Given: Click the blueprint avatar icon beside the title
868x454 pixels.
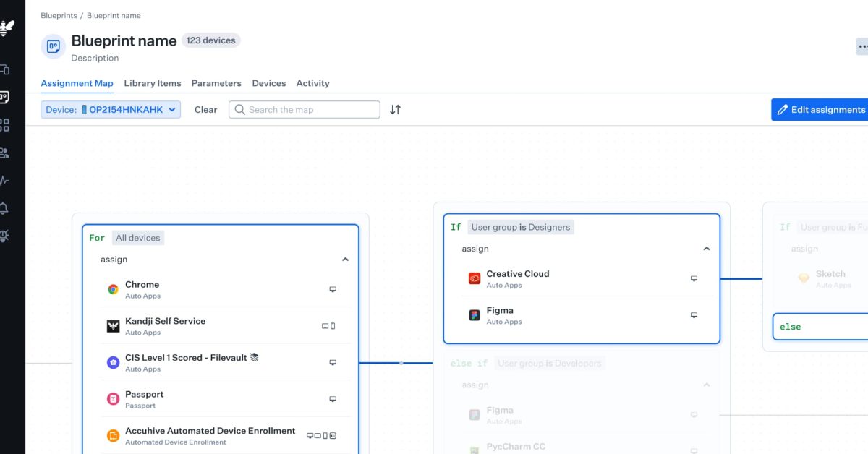Looking at the screenshot, I should point(53,46).
